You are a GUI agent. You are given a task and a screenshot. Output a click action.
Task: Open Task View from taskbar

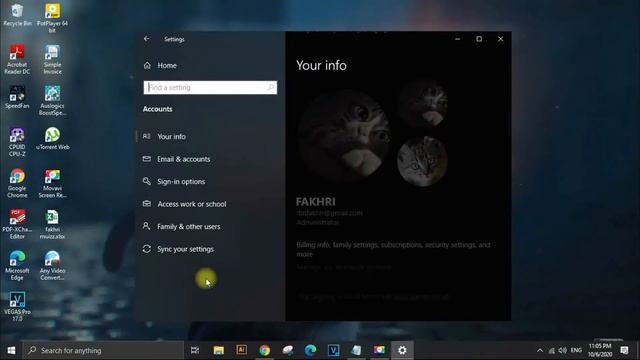(195, 350)
